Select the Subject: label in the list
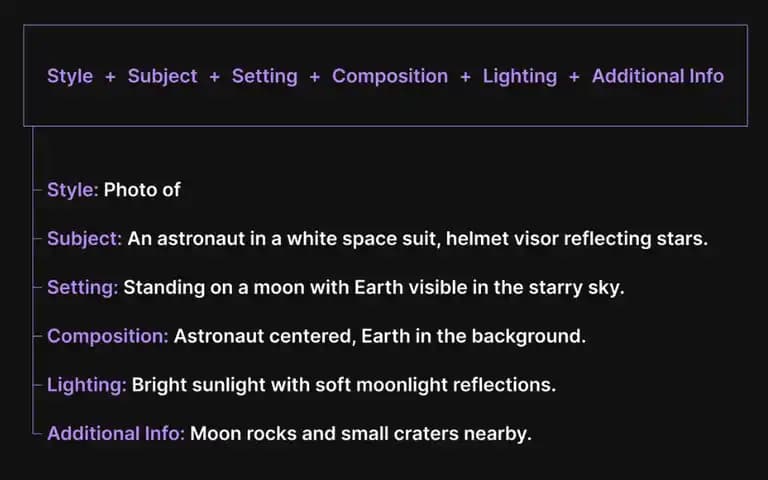 (84, 239)
